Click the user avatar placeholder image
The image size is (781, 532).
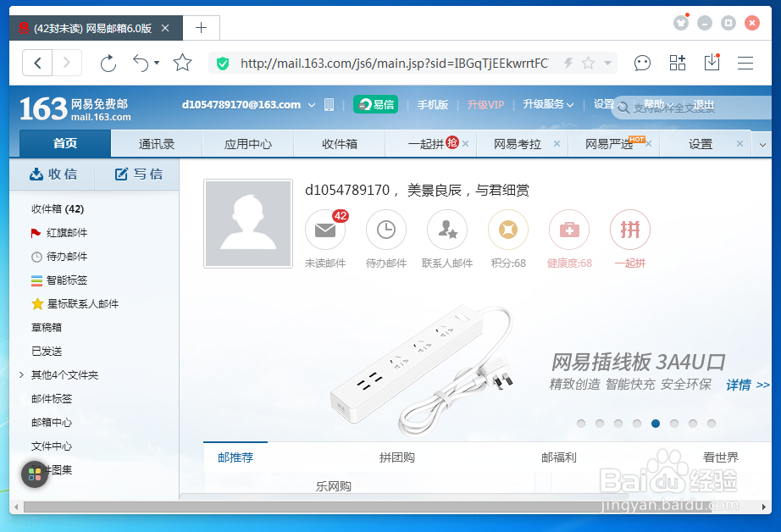248,224
